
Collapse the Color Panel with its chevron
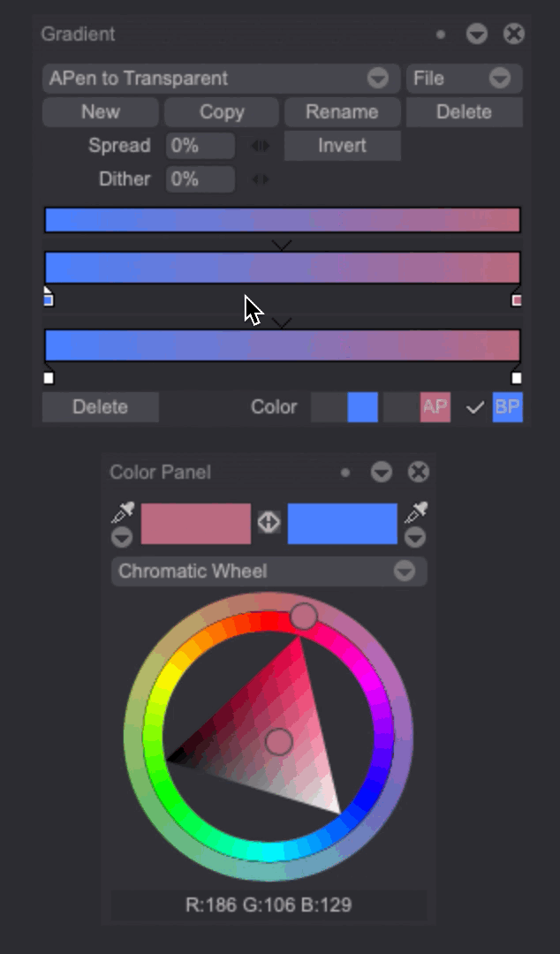pos(382,473)
